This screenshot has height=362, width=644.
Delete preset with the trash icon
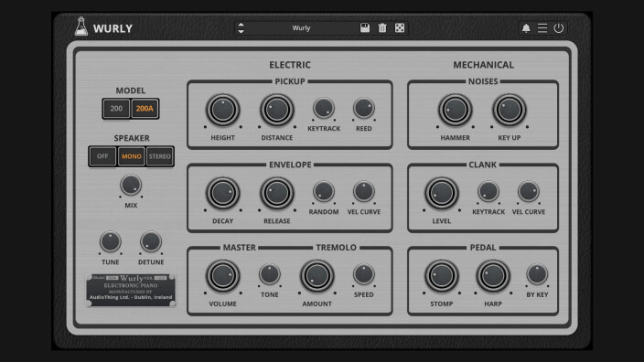(382, 28)
